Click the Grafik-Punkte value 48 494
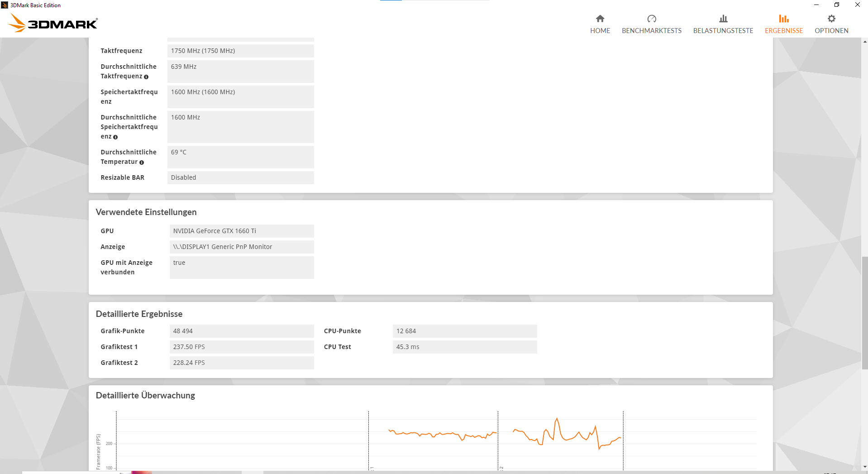868x474 pixels. [242, 331]
